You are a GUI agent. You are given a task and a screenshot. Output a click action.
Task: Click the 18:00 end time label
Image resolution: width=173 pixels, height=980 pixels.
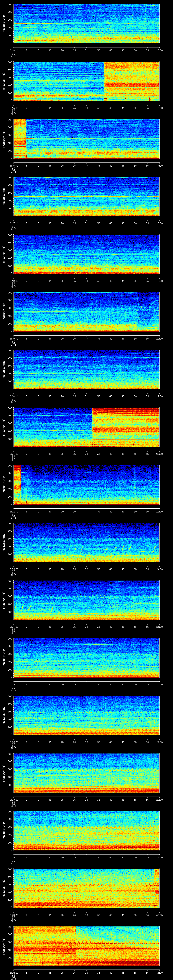(x=160, y=223)
